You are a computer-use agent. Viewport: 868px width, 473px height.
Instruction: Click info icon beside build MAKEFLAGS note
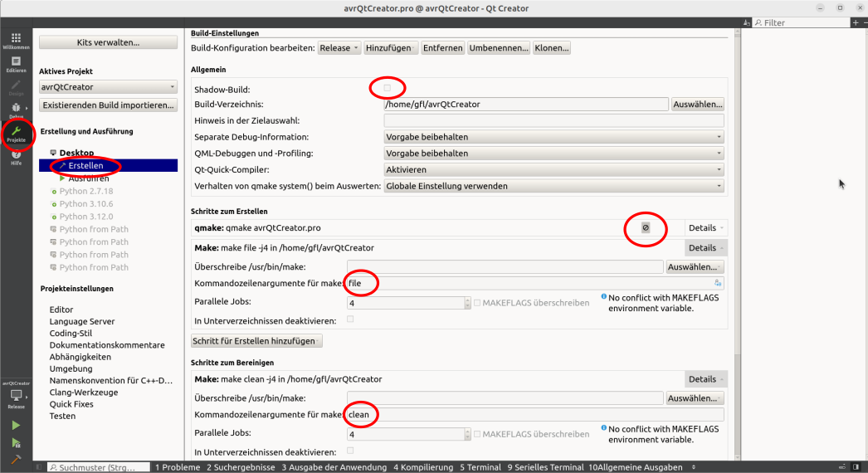coord(603,297)
